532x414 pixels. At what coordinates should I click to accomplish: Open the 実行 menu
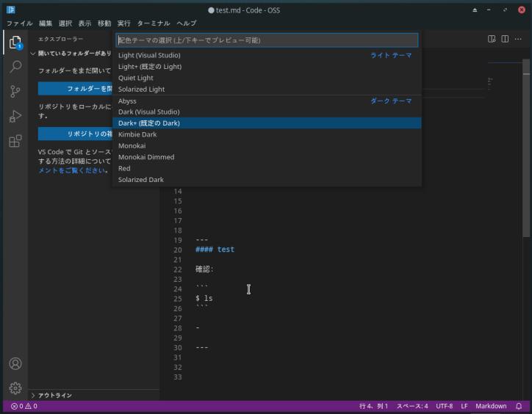tap(124, 23)
